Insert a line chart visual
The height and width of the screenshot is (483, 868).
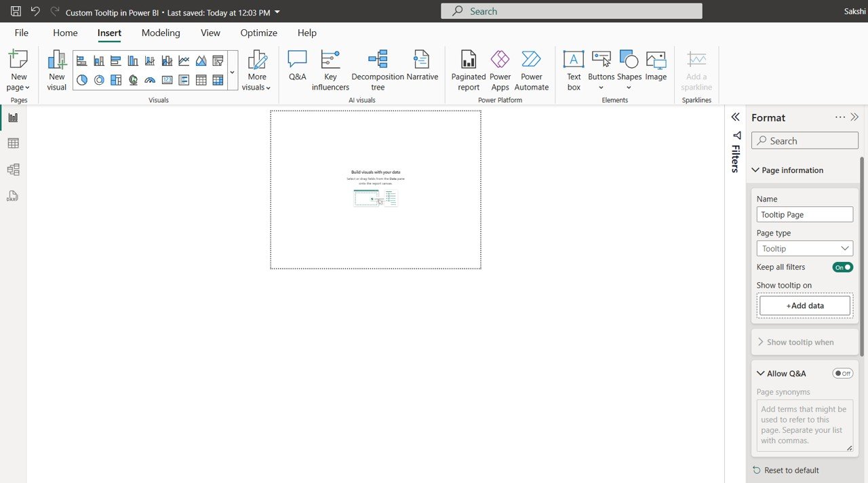[184, 61]
